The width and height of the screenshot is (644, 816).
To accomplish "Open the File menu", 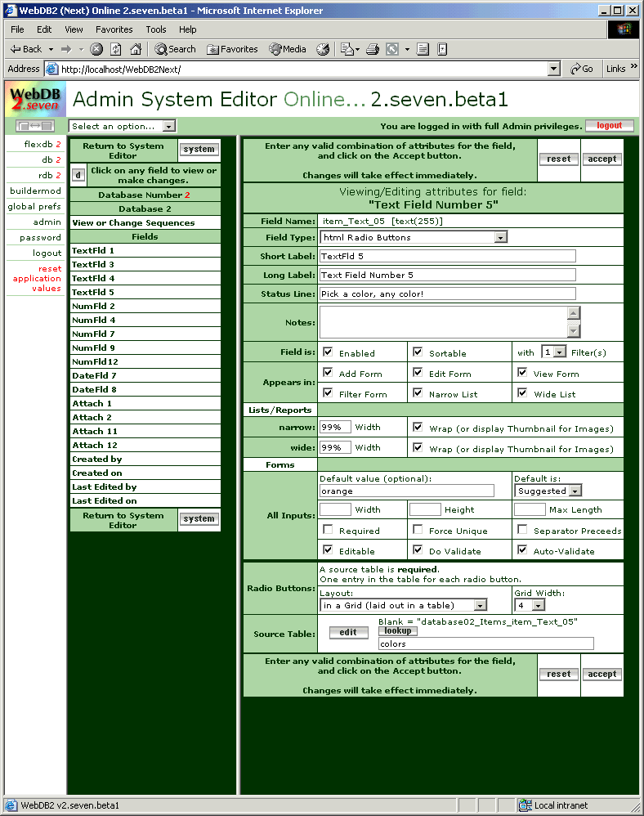I will click(x=17, y=29).
